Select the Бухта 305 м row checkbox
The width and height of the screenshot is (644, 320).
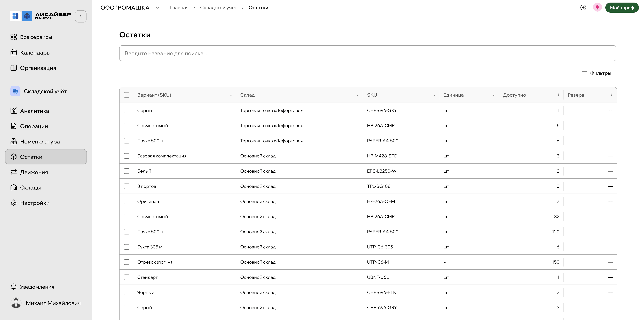[x=127, y=247]
